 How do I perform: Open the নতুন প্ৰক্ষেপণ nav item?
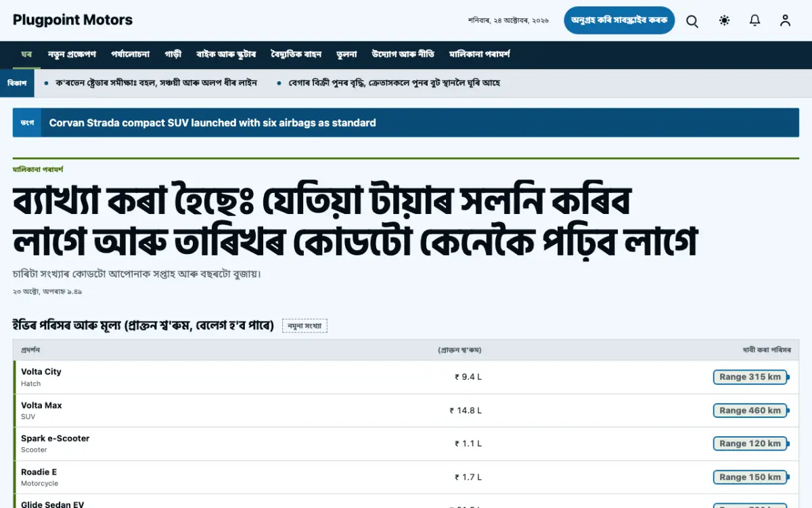(72, 54)
